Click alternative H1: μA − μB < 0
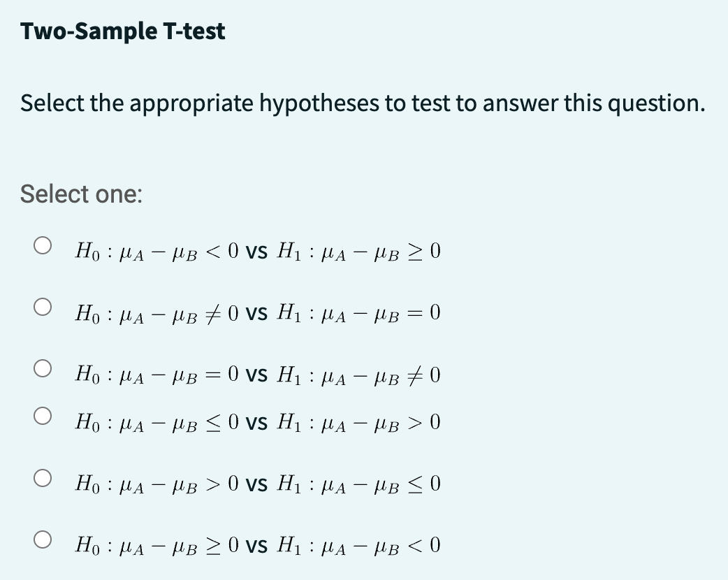The height and width of the screenshot is (580, 728). click(358, 546)
